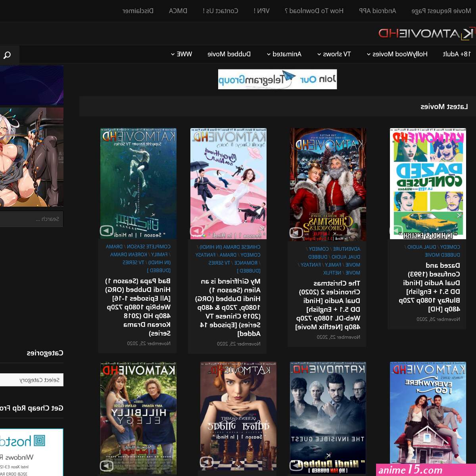Open How To Download ? page
476x476 pixels.
pyautogui.click(x=314, y=11)
